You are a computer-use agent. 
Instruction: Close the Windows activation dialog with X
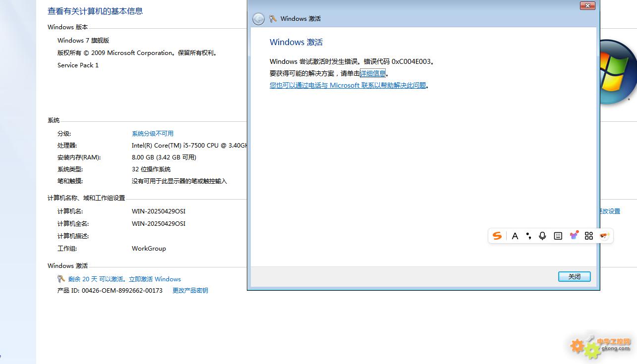click(x=587, y=5)
